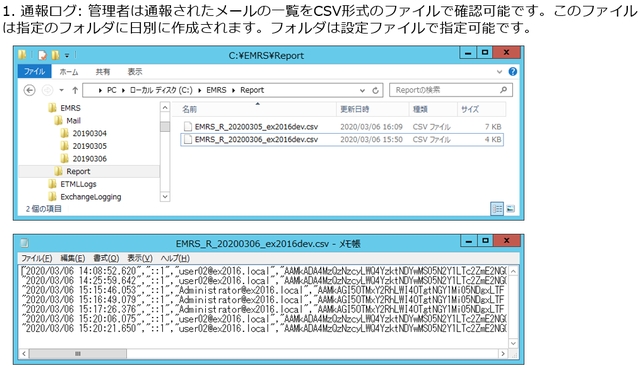Click the Forward navigation arrow
This screenshot has height=370, width=640.
click(x=47, y=90)
